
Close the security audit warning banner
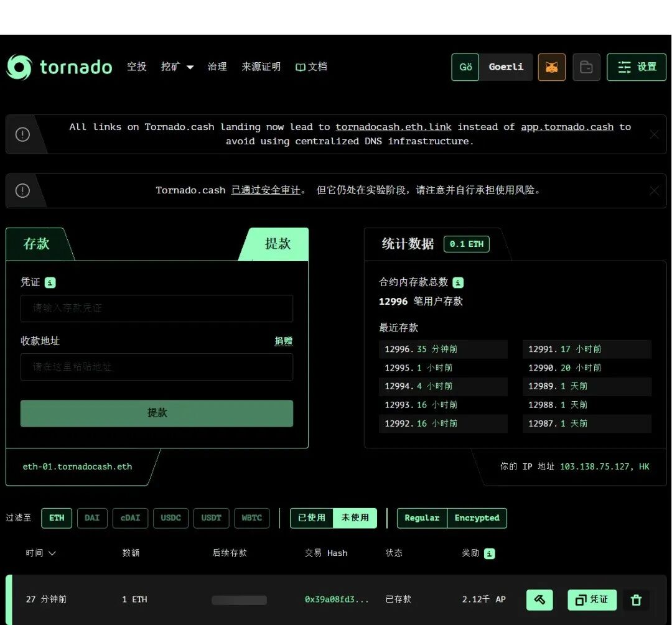tap(654, 191)
